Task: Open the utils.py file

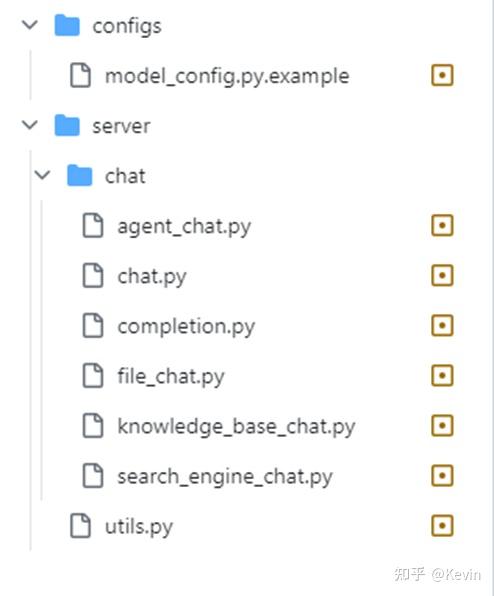Action: tap(139, 527)
